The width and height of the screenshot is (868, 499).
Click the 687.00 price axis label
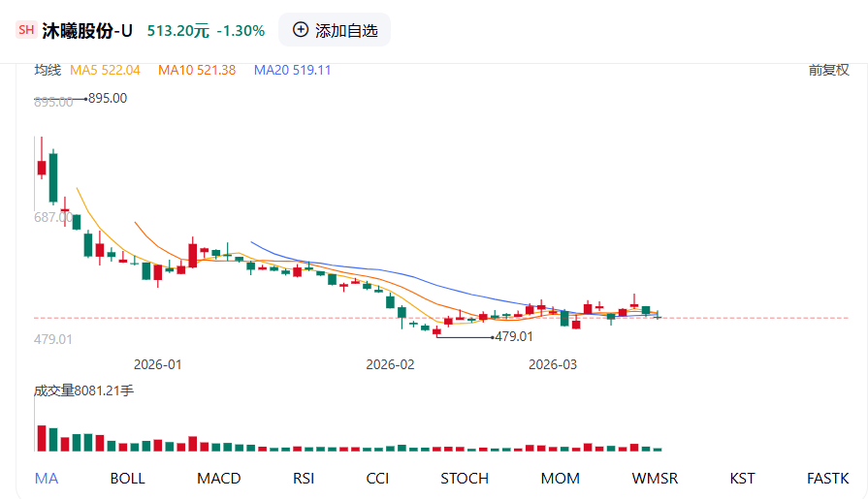tap(53, 217)
